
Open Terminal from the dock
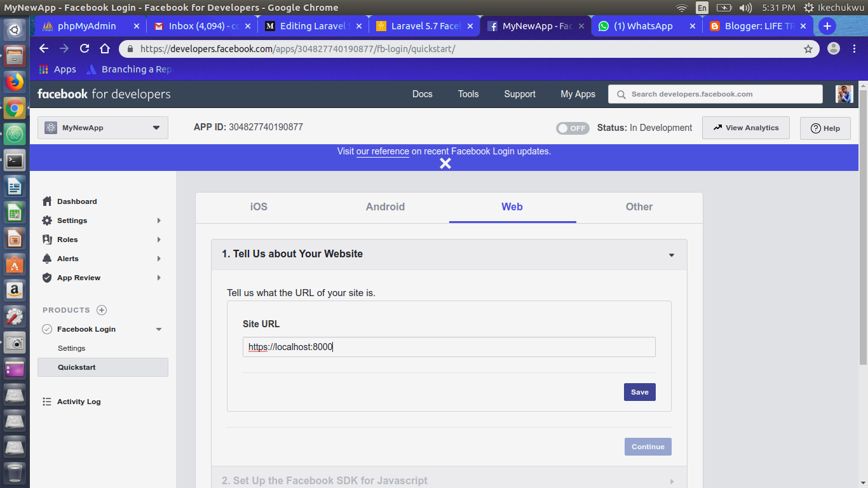(15, 160)
